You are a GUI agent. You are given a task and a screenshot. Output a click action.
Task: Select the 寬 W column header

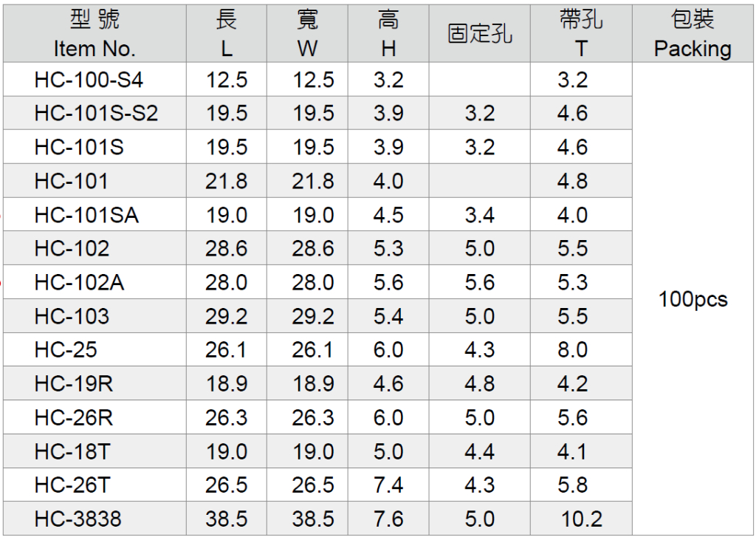307,34
